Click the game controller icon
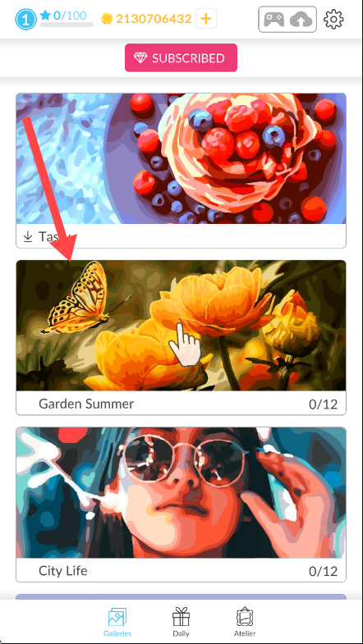 [273, 20]
